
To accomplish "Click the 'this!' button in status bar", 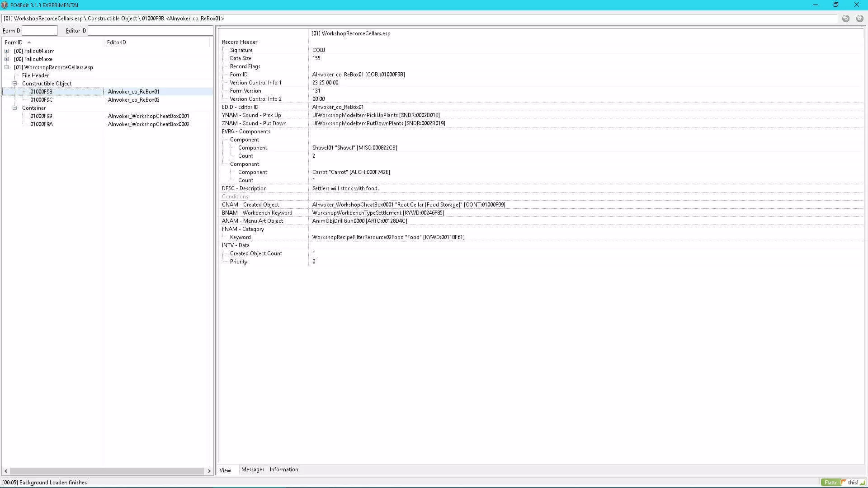I will [x=853, y=482].
